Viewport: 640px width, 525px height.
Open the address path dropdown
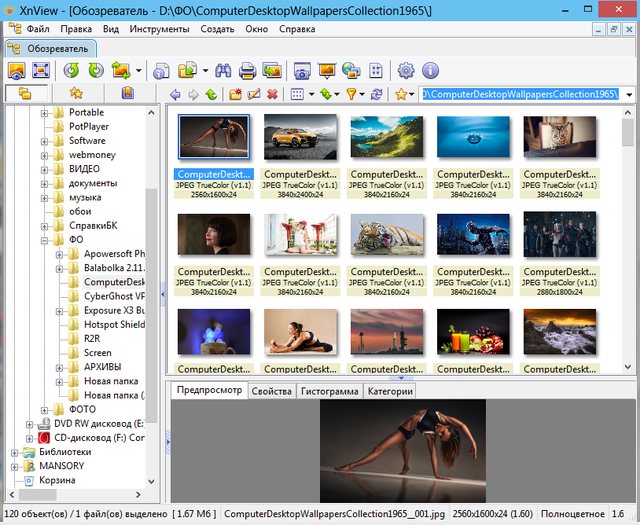click(x=629, y=95)
